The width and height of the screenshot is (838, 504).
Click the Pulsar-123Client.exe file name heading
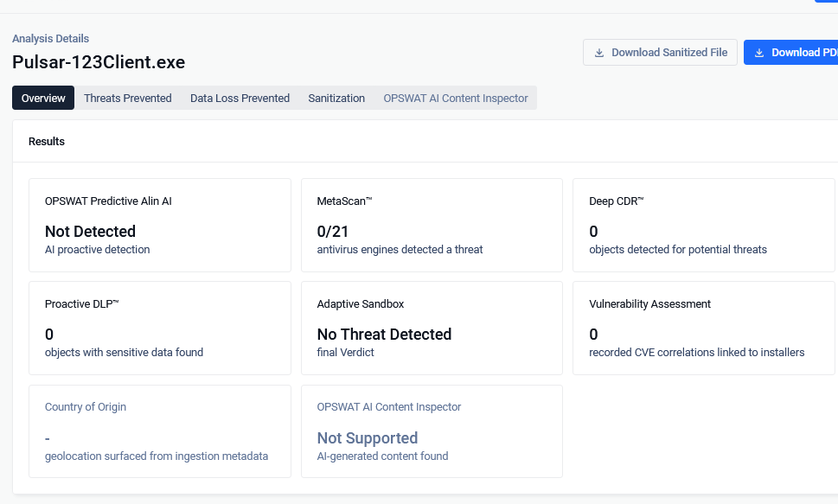[x=99, y=62]
